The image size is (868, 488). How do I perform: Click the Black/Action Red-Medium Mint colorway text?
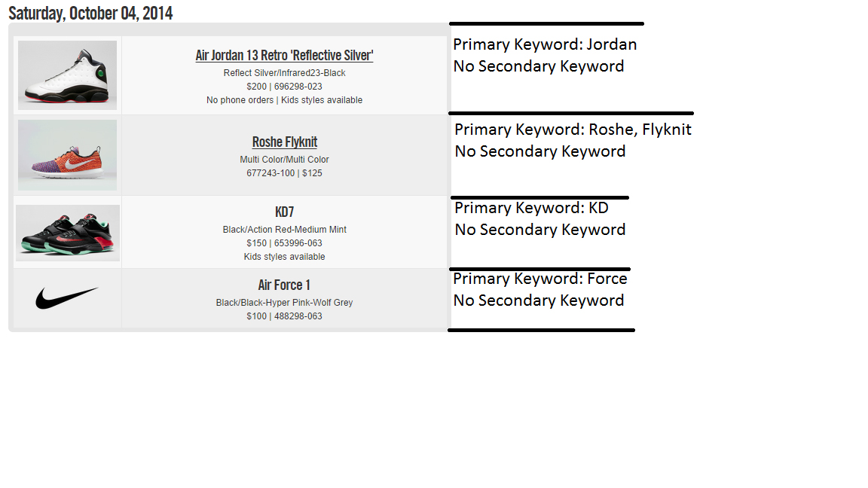(x=284, y=230)
